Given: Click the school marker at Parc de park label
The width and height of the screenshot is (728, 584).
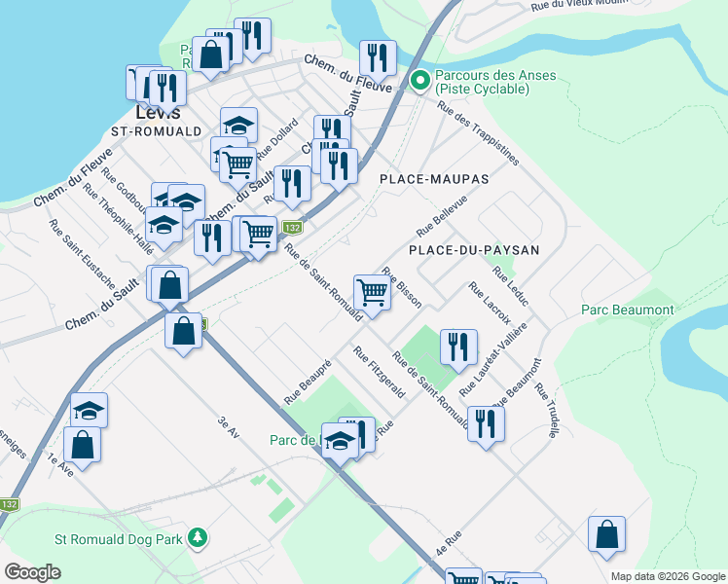Looking at the screenshot, I should coord(340,441).
